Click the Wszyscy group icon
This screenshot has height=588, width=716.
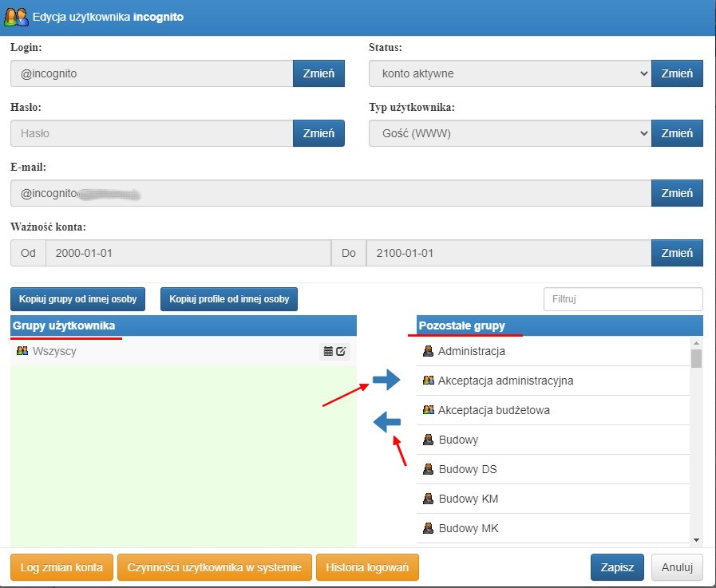point(22,350)
